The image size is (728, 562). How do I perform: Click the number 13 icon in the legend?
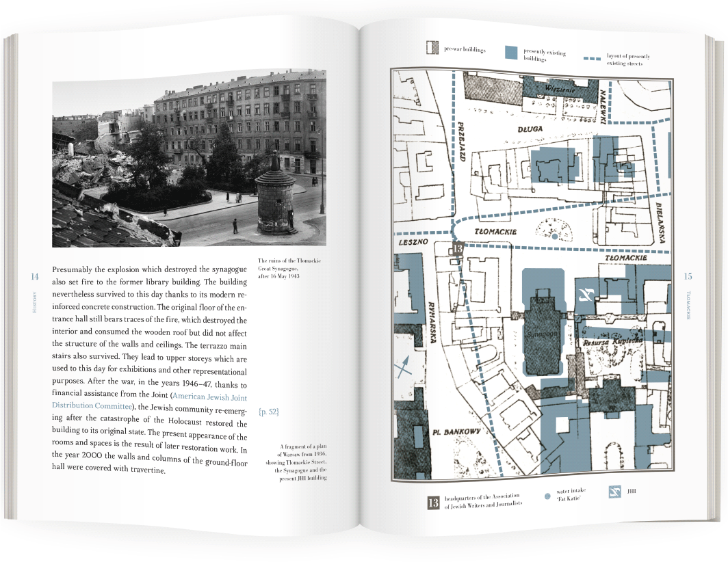[432, 503]
